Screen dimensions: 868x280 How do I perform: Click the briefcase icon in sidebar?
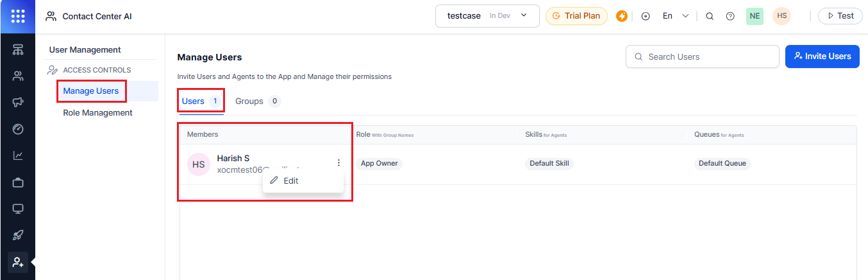point(18,183)
